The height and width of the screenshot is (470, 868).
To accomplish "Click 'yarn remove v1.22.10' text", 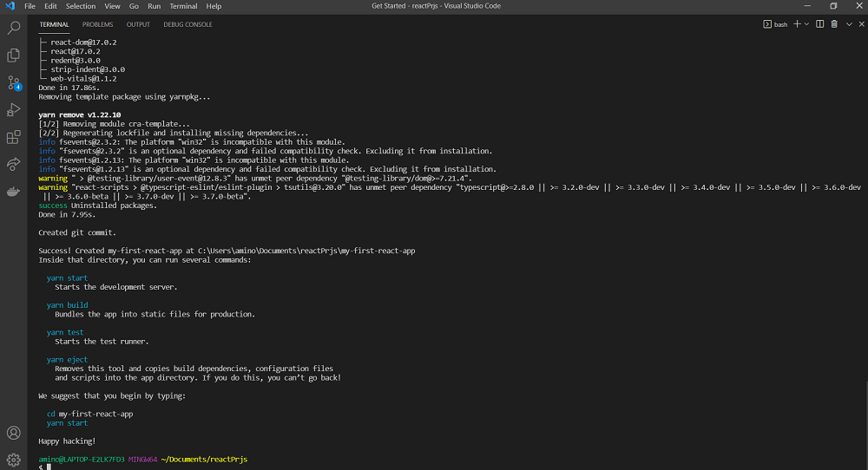I will click(80, 115).
